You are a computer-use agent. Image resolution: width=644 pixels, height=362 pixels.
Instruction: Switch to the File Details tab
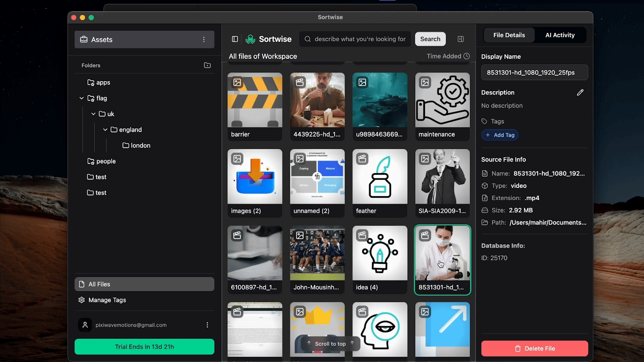coord(509,35)
